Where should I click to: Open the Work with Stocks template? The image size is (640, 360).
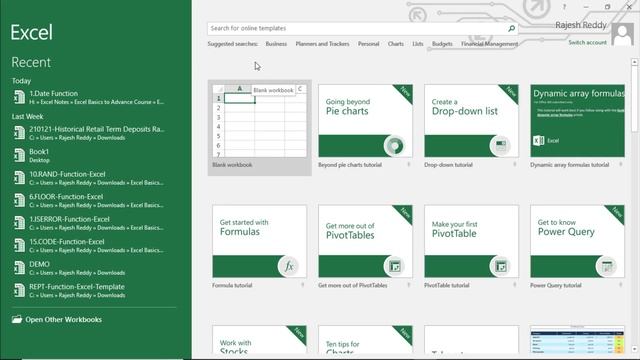[260, 340]
